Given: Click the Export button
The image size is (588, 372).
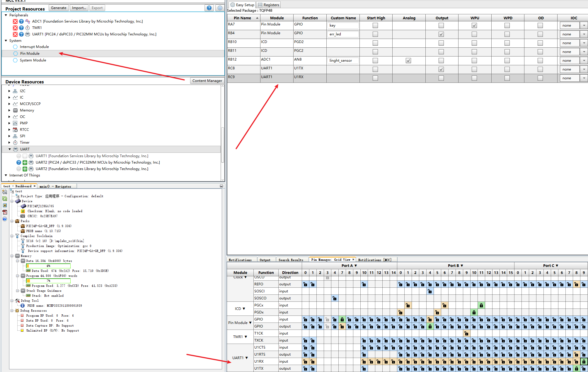Looking at the screenshot, I should (x=97, y=8).
